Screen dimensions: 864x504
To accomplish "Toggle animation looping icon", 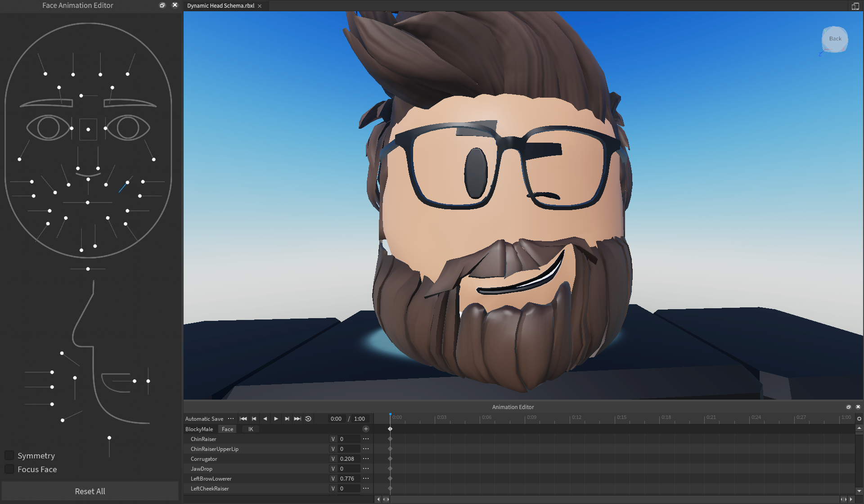I will (308, 418).
